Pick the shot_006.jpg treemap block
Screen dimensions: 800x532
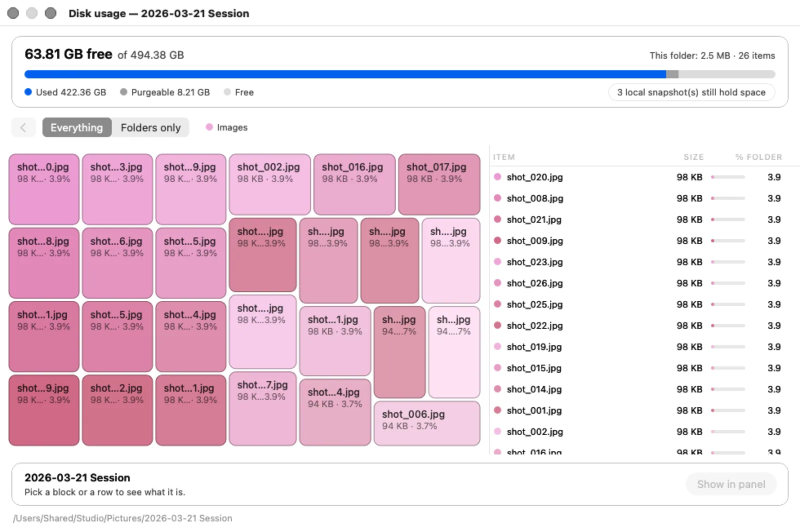coord(427,423)
